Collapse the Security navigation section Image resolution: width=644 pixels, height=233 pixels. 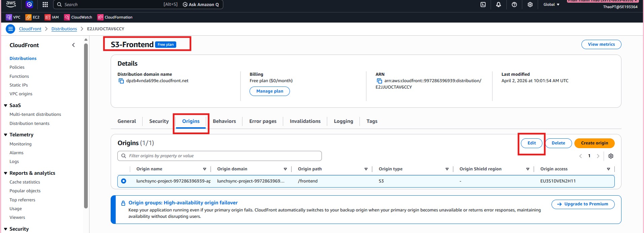coord(6,229)
